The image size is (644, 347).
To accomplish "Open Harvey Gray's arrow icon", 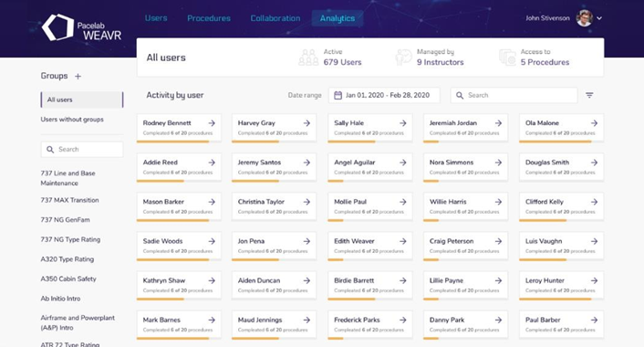I will 306,123.
